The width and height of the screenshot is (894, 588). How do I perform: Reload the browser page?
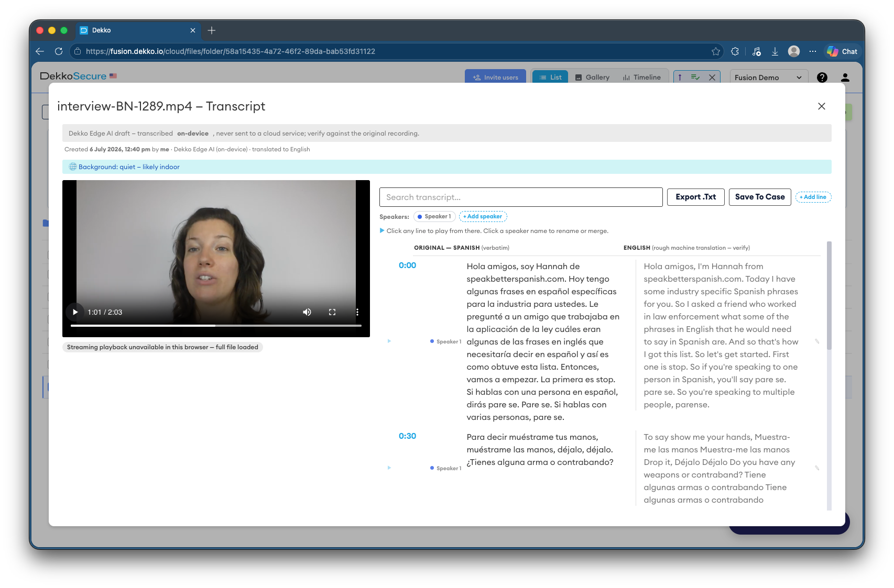(x=59, y=51)
